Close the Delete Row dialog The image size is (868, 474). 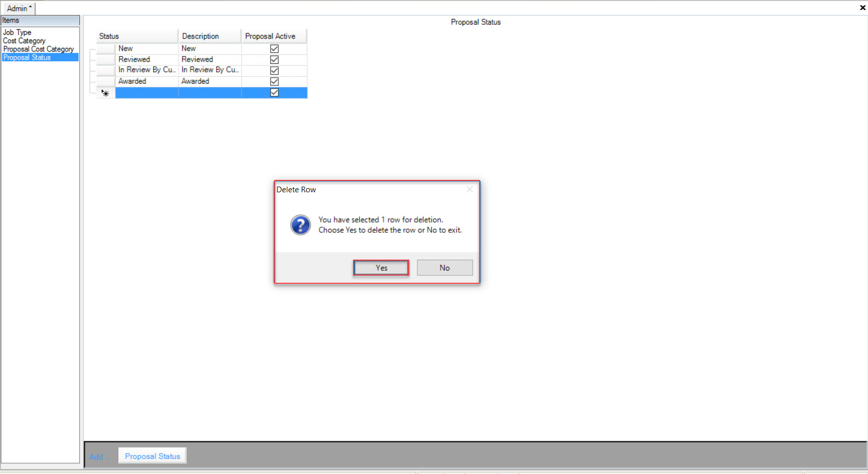pyautogui.click(x=470, y=189)
